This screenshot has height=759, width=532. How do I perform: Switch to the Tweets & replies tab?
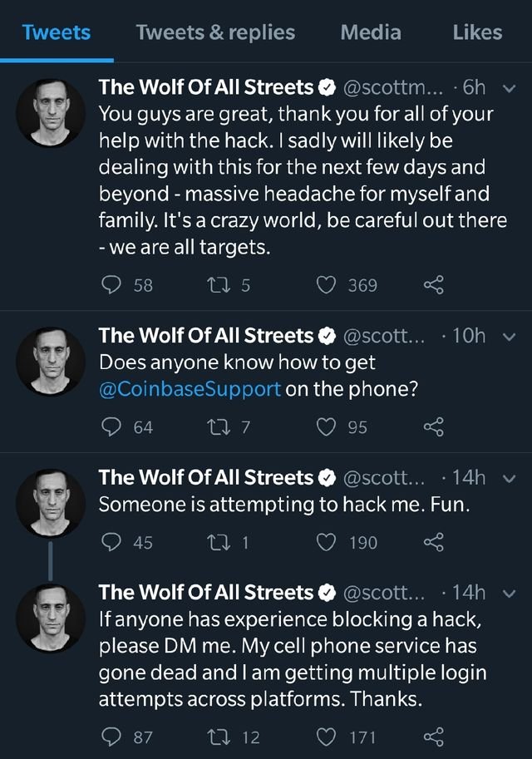(x=215, y=32)
